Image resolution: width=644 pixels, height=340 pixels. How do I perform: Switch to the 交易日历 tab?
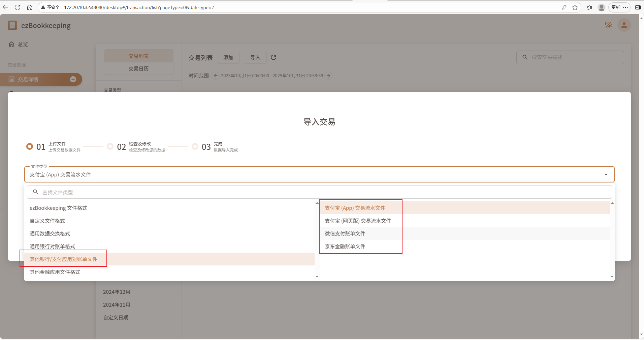click(x=138, y=68)
